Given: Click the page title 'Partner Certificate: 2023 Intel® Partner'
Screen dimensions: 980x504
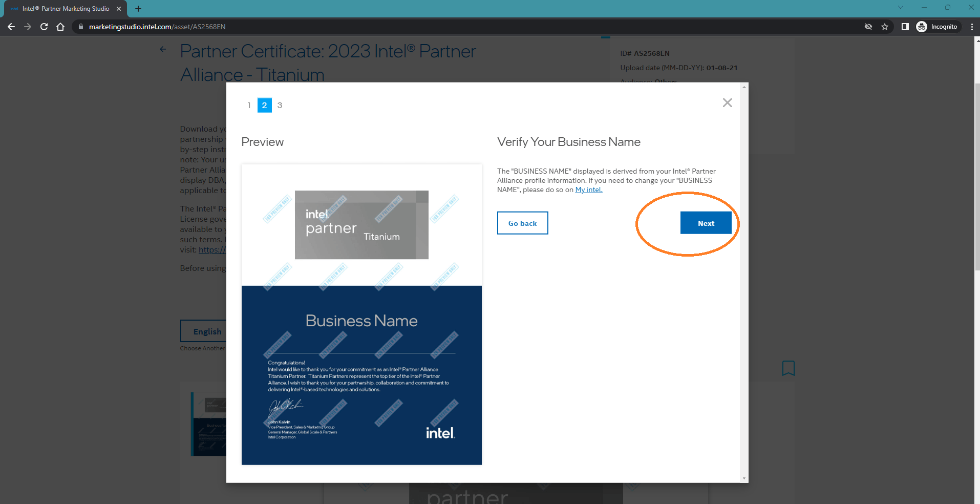Looking at the screenshot, I should coord(328,51).
